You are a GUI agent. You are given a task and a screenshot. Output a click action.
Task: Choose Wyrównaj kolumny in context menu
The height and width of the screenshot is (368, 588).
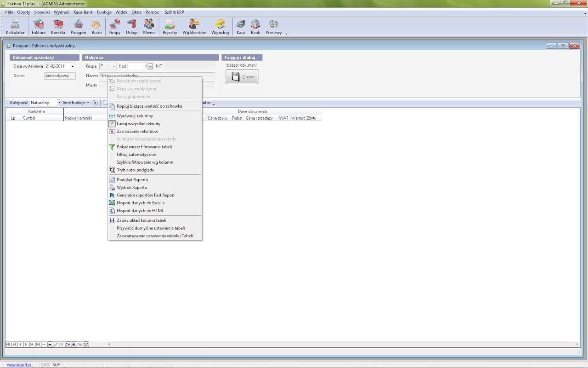coord(155,116)
